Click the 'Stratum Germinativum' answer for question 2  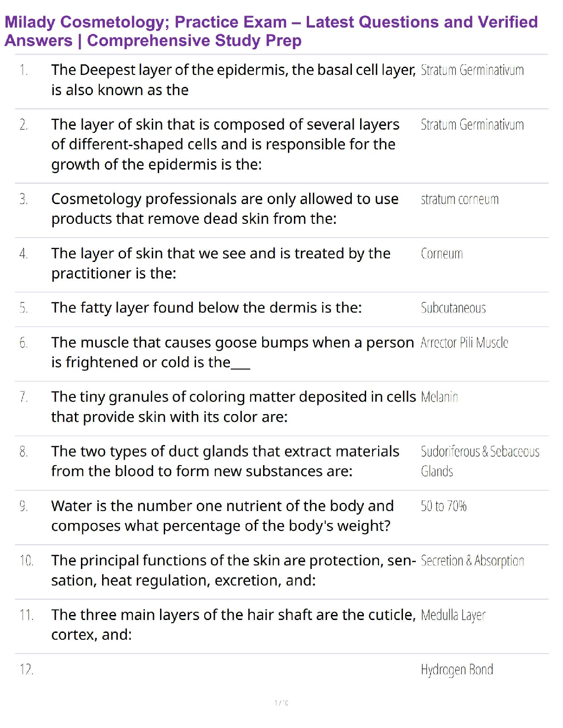(472, 125)
